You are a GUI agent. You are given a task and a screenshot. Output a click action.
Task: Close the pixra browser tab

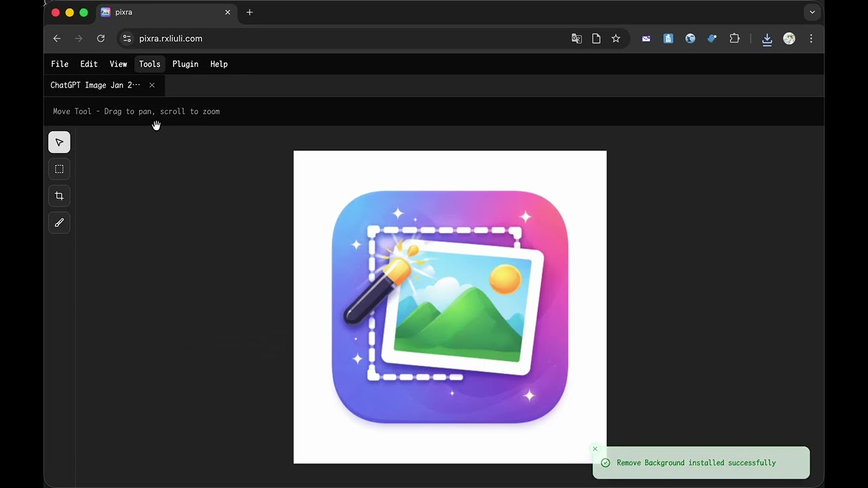228,12
